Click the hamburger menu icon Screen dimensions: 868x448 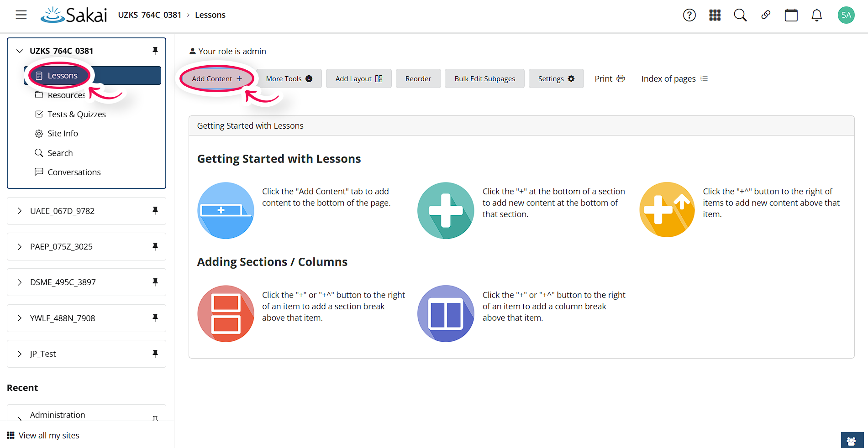coord(21,15)
